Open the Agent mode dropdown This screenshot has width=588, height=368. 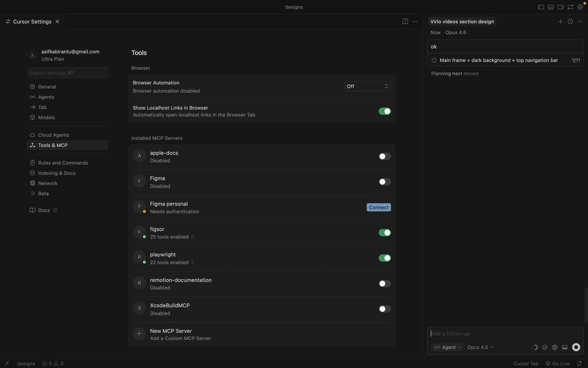(x=447, y=347)
